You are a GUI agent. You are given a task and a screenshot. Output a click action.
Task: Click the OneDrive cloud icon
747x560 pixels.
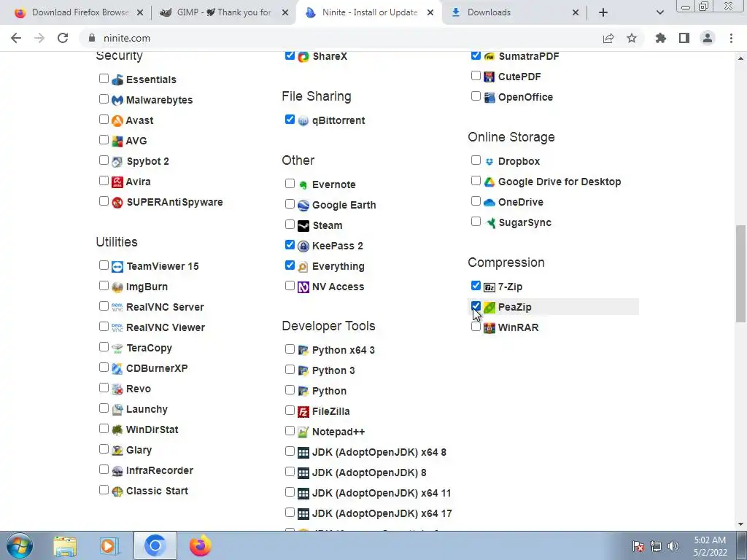489,203
